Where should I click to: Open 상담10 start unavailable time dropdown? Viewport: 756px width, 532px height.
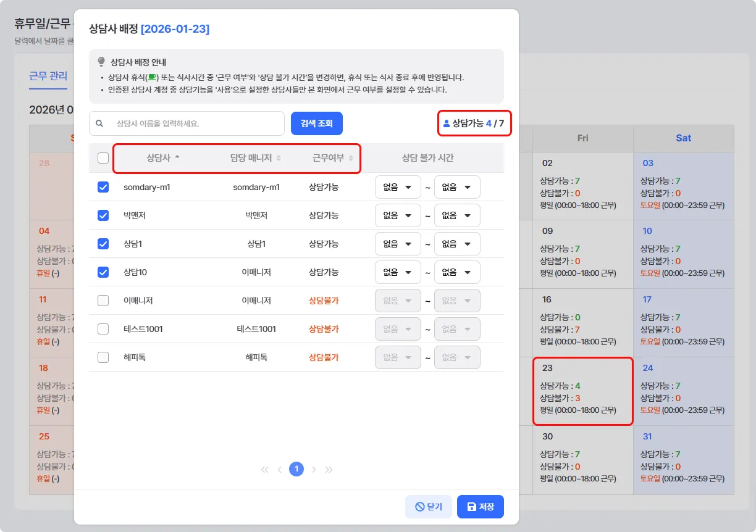pyautogui.click(x=398, y=272)
